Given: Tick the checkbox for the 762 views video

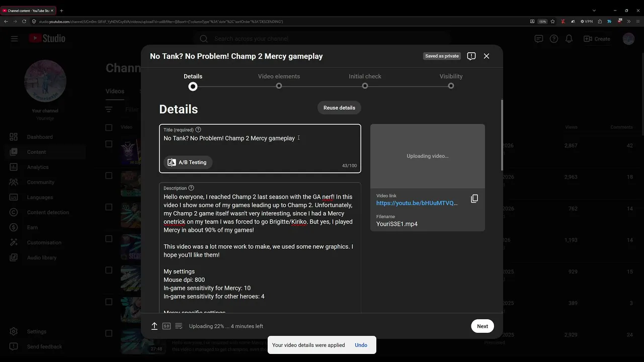Looking at the screenshot, I should coord(109,207).
